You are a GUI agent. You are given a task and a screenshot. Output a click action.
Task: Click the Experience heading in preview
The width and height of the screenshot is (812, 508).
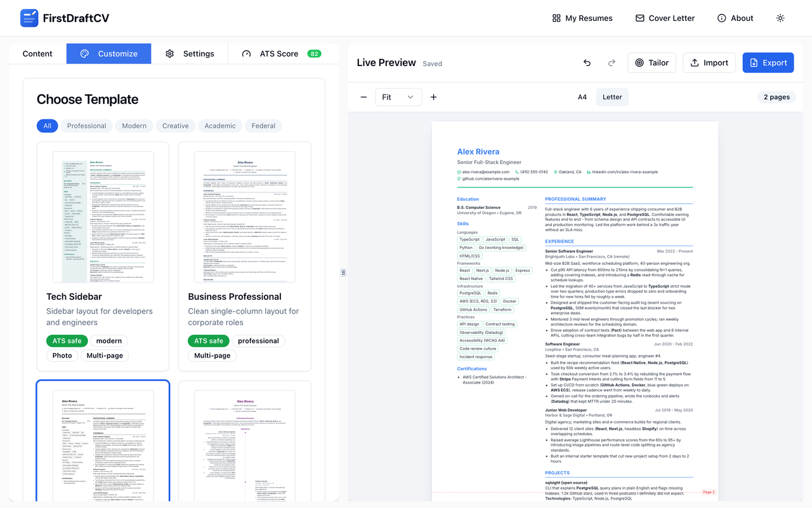pos(560,241)
